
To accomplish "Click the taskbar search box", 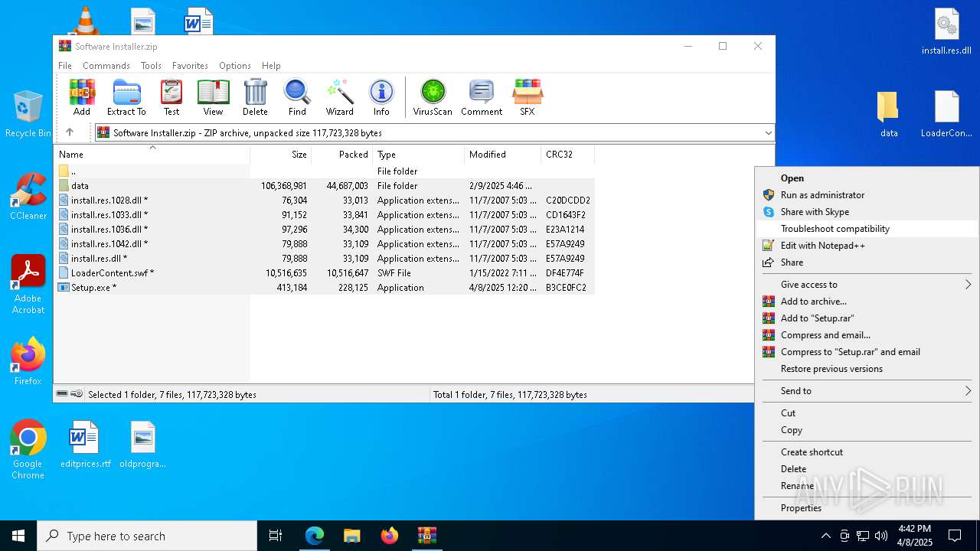I will tap(147, 536).
